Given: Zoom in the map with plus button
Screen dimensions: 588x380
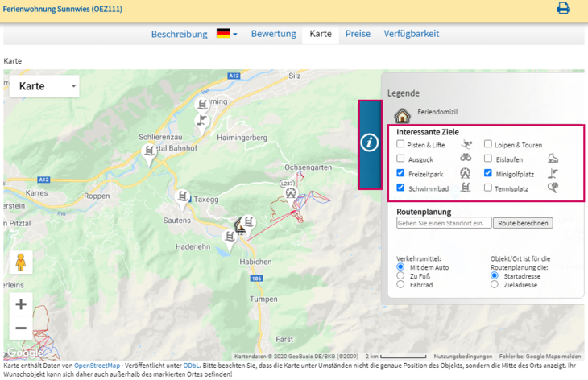Looking at the screenshot, I should (x=21, y=304).
